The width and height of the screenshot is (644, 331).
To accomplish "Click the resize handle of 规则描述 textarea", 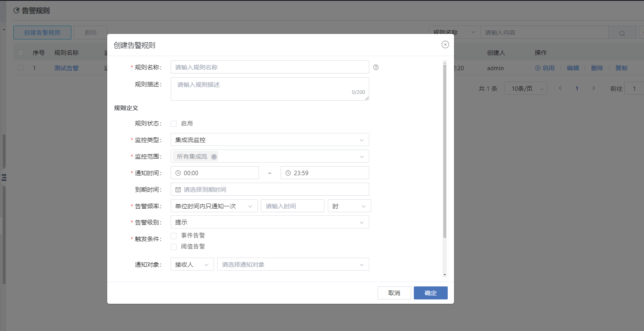I will [367, 98].
